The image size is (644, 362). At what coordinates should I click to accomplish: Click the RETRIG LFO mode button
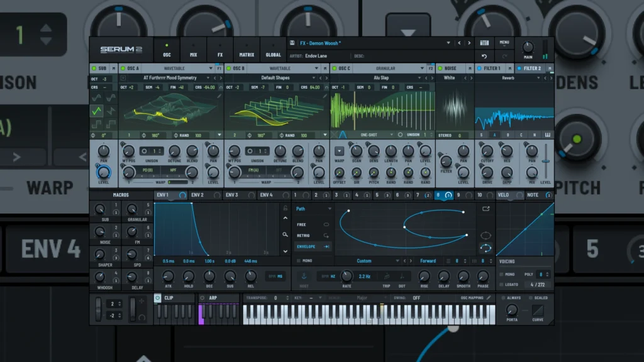pyautogui.click(x=313, y=236)
